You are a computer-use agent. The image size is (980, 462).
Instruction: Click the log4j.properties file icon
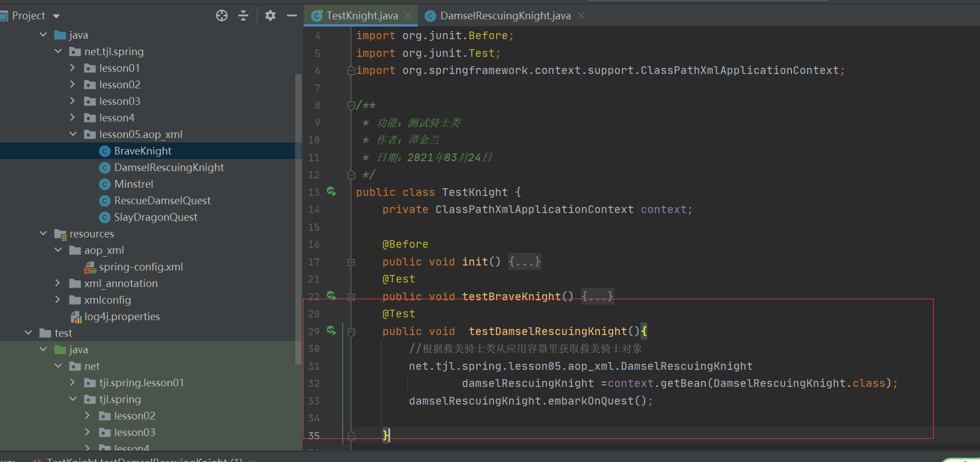coord(76,317)
